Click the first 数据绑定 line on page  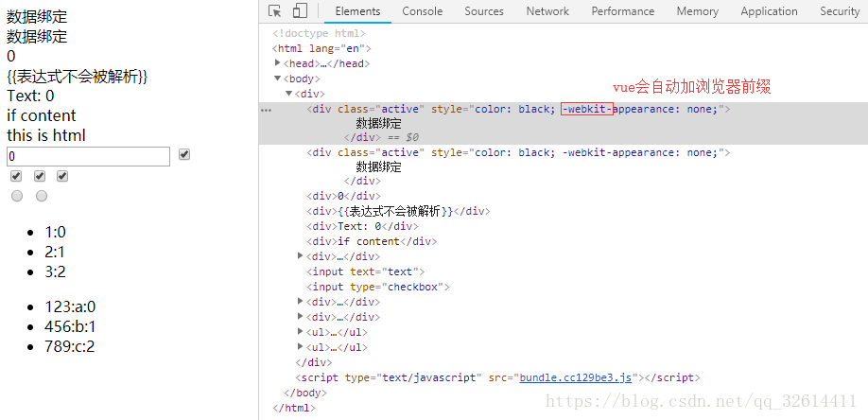click(37, 17)
